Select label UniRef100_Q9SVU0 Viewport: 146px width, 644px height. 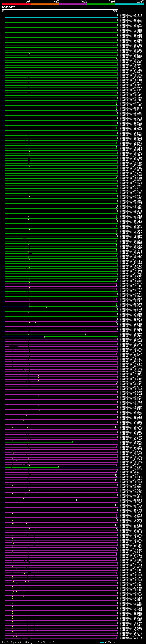(131, 63)
